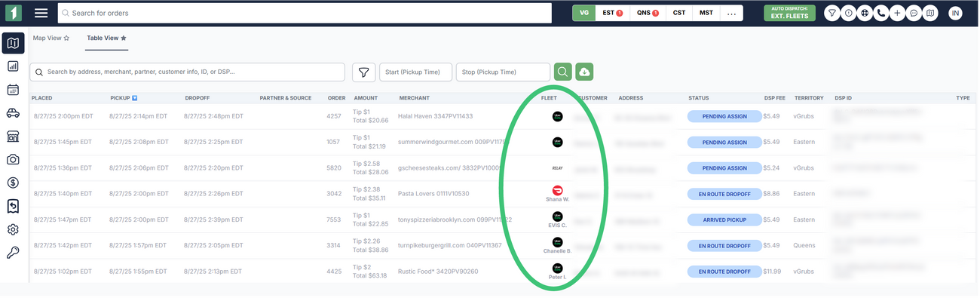Click the top bar plus icon
This screenshot has height=304, width=980.
tap(896, 13)
